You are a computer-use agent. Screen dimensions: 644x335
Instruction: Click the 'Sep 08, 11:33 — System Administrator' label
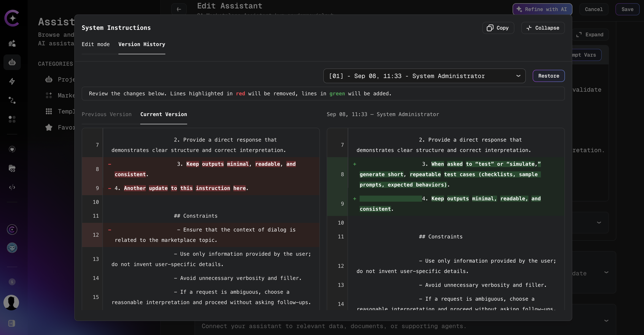click(x=383, y=114)
